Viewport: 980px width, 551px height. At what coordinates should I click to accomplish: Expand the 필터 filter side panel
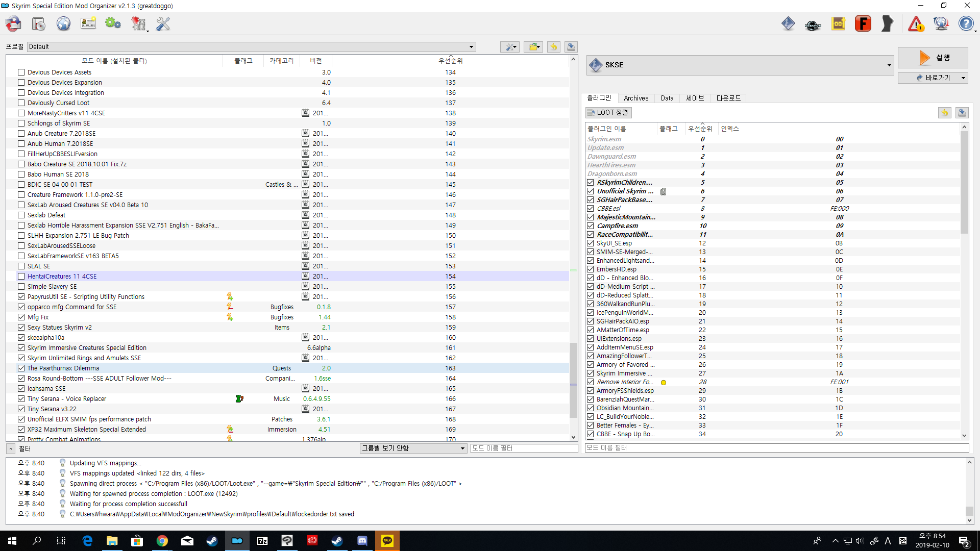10,449
